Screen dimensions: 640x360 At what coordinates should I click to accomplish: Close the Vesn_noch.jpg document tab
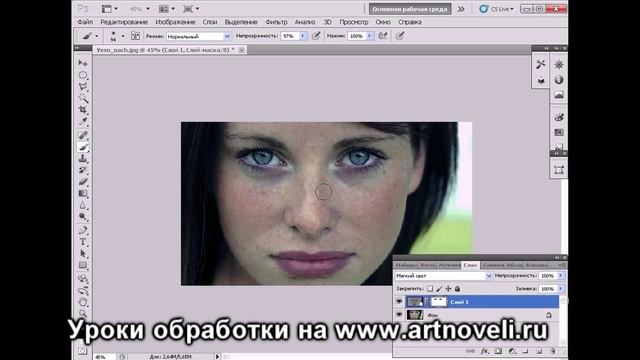pyautogui.click(x=242, y=50)
